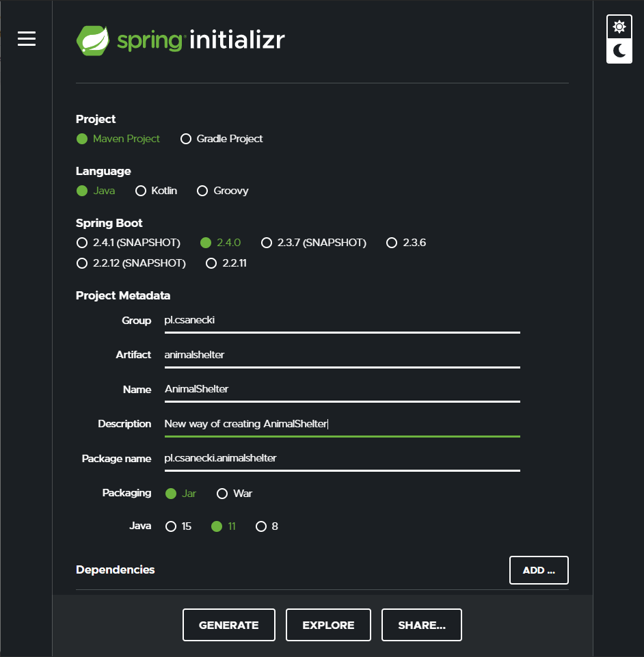644x657 pixels.
Task: Open the hamburger menu
Action: point(27,38)
